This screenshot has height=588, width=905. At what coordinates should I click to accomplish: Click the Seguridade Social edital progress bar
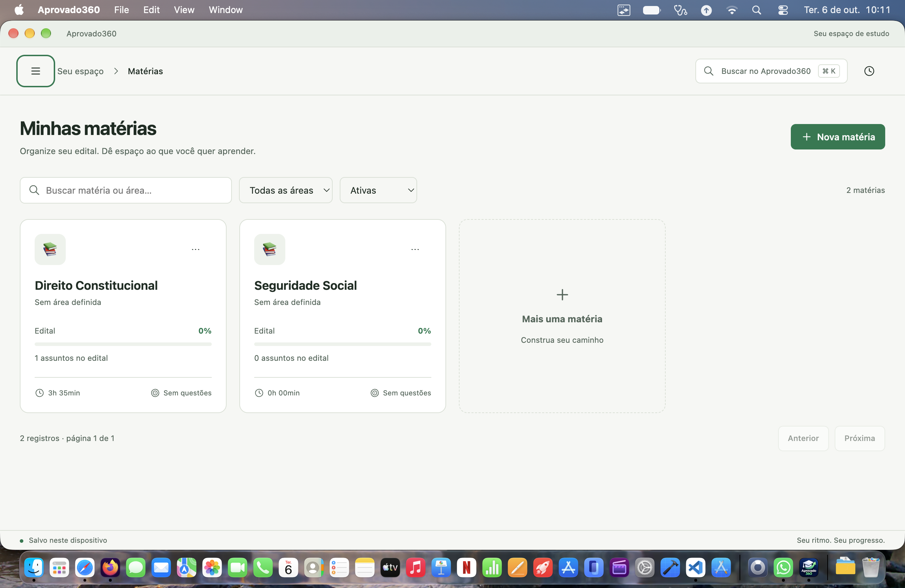click(343, 344)
